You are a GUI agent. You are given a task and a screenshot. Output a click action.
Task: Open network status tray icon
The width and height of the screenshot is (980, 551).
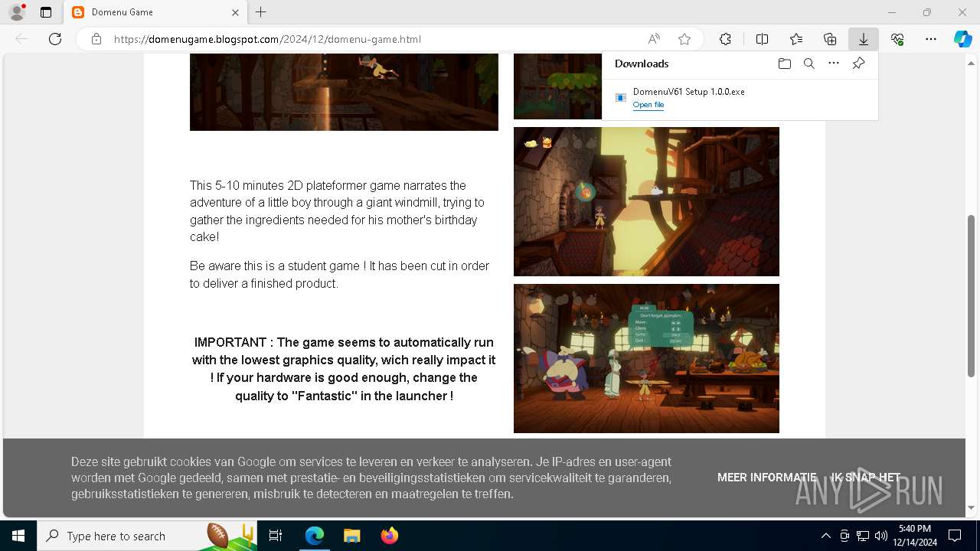[x=863, y=536]
